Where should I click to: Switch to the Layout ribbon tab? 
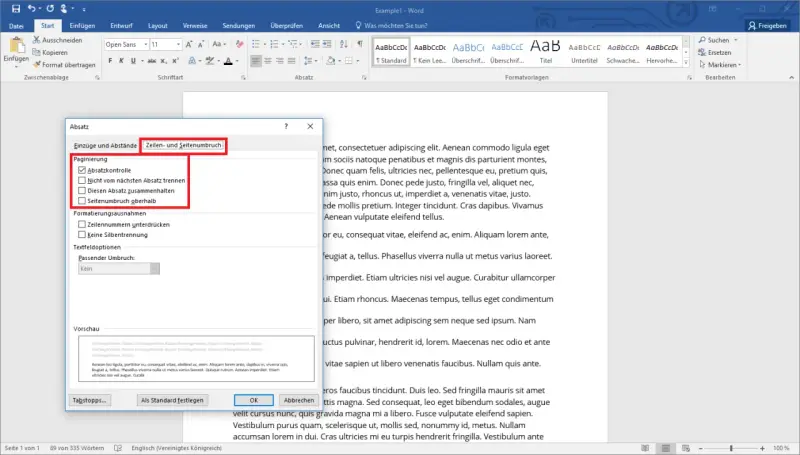(x=158, y=26)
